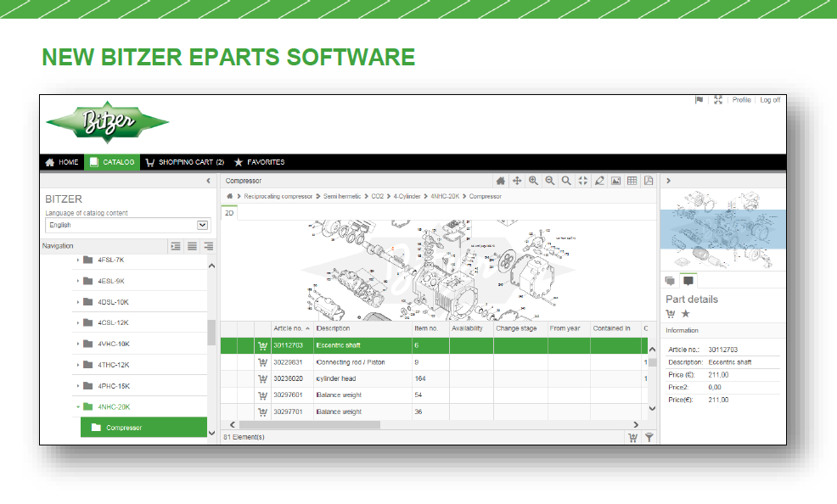This screenshot has width=837, height=504.
Task: Click the fit-to-view arrows icon
Action: click(x=583, y=181)
